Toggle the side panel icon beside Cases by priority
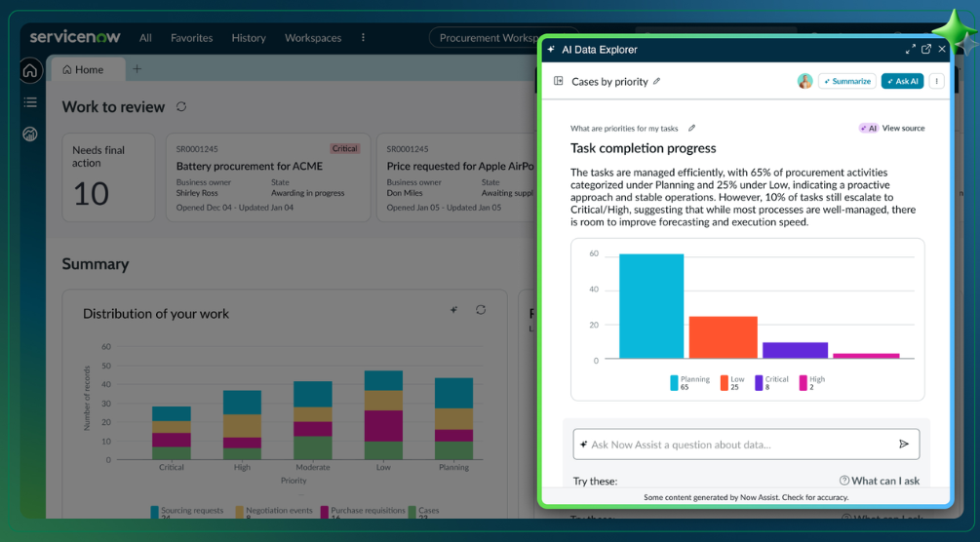This screenshot has width=980, height=542. click(x=559, y=82)
